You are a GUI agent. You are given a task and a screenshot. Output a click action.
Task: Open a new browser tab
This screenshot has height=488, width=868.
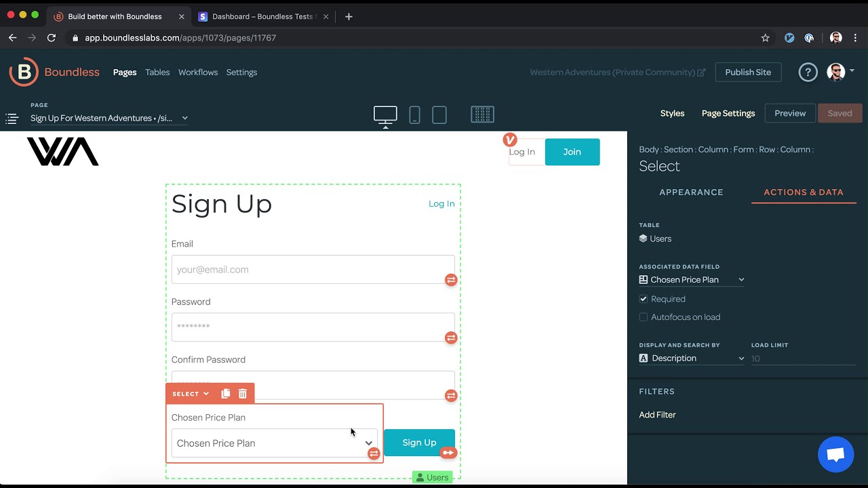coord(349,16)
